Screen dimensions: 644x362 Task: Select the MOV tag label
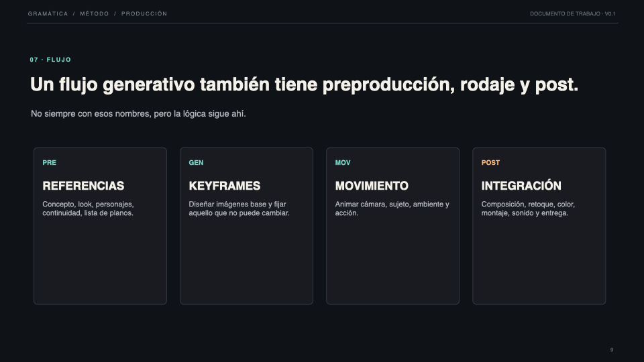click(343, 162)
